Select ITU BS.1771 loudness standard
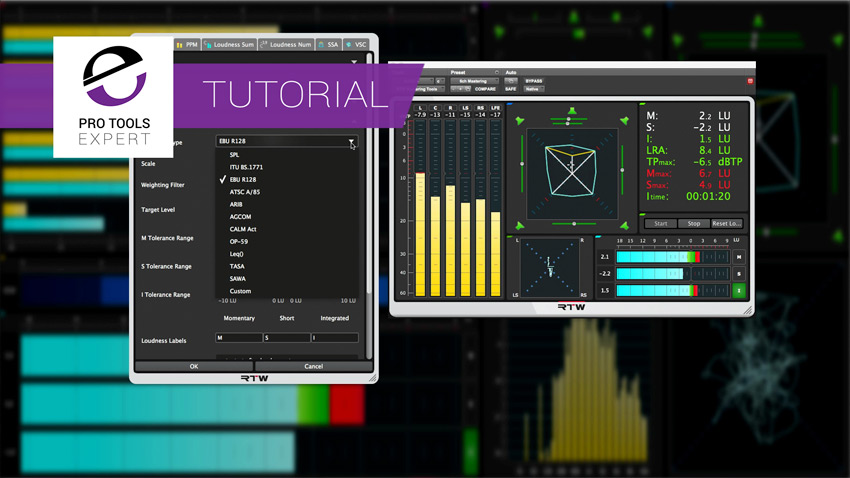The width and height of the screenshot is (850, 478). pos(246,167)
